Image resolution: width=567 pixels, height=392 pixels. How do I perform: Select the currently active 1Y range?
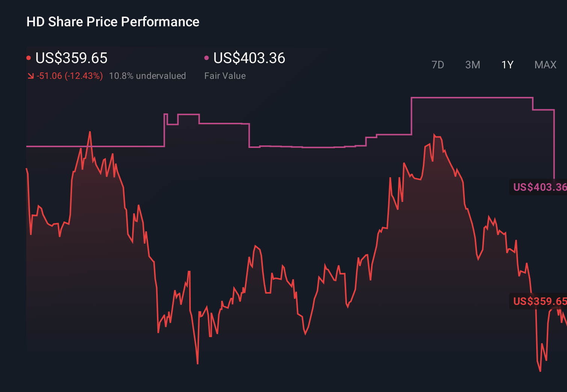[507, 65]
